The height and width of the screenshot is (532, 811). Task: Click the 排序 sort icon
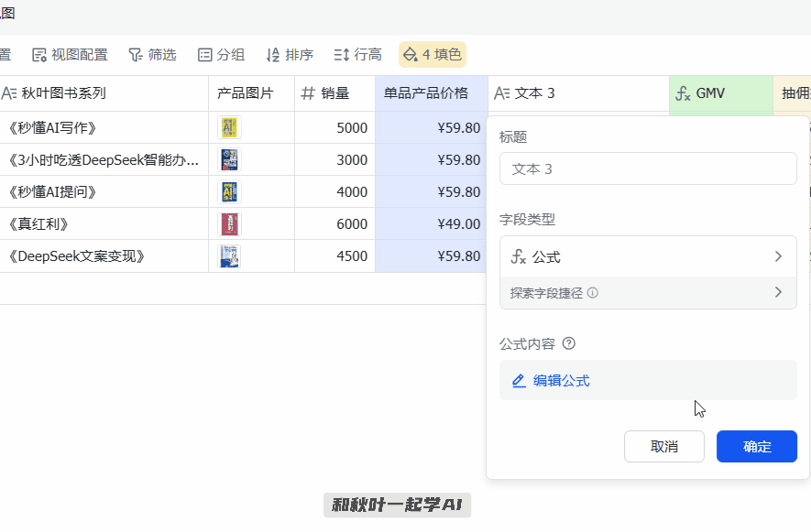272,55
